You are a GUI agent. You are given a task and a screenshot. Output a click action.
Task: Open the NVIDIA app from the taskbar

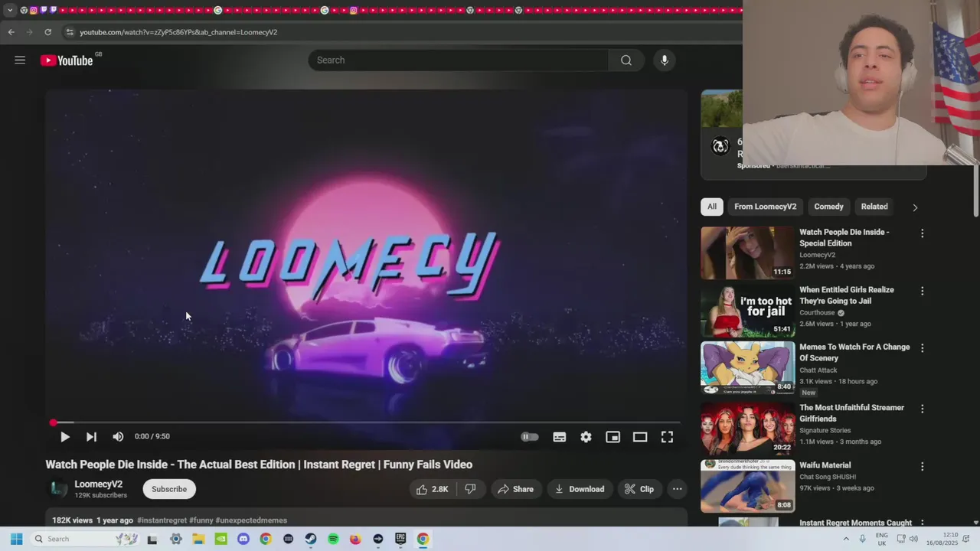tap(220, 539)
